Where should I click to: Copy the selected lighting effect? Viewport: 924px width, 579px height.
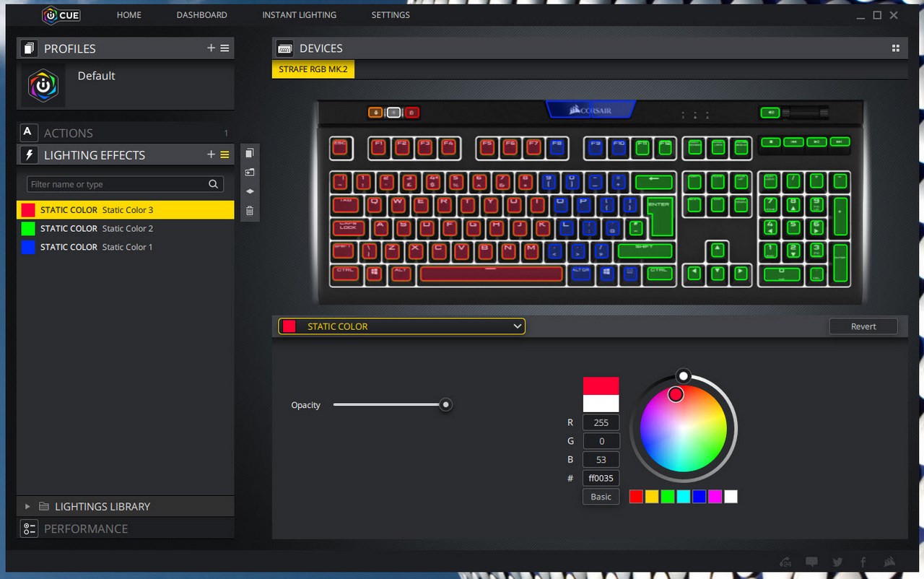(250, 153)
